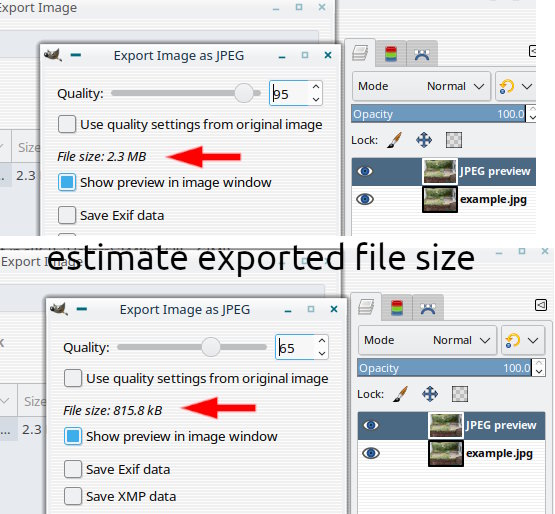Image resolution: width=555 pixels, height=514 pixels.
Task: Lock position using top move arrows icon
Action: point(424,140)
